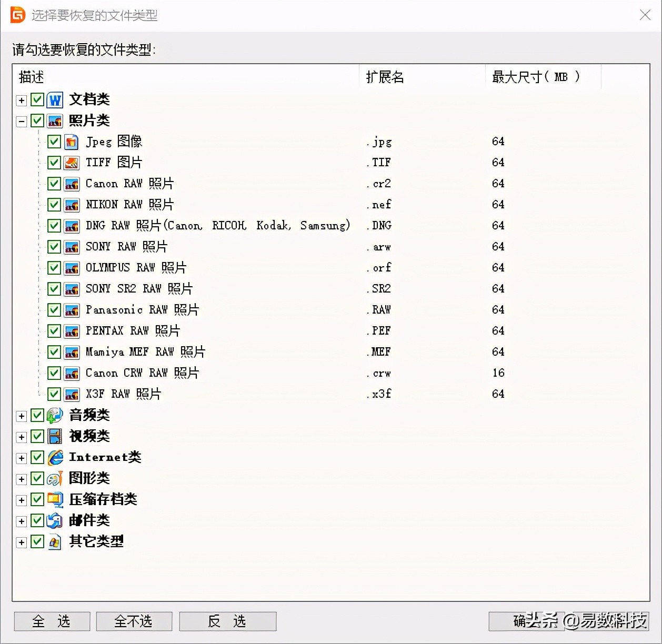Click the TIFF 图片 red icon
662x644 pixels.
(x=72, y=163)
